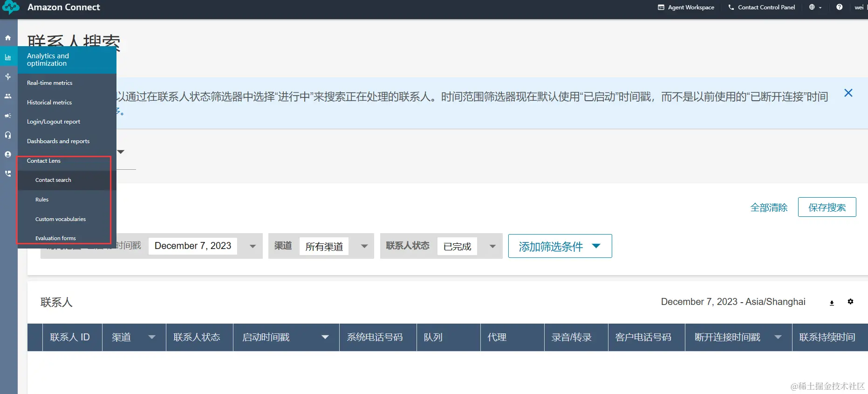Download contacts using the download icon

(832, 303)
